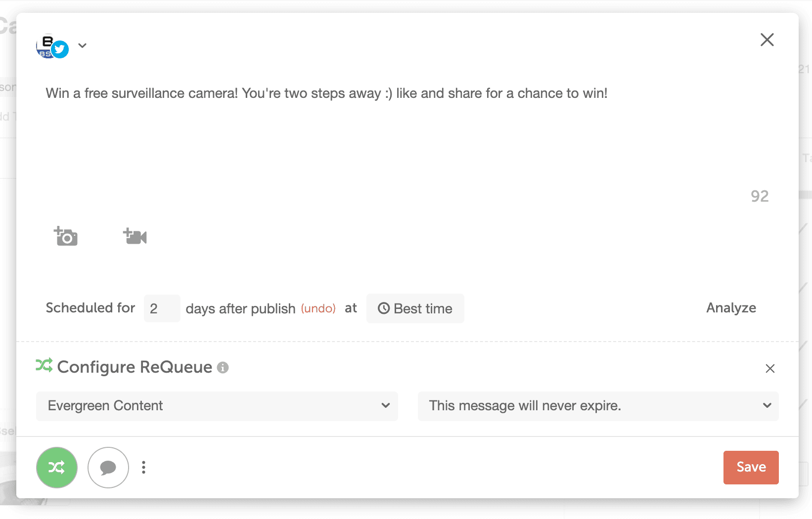
Task: Click the shuffle icon beside Configure ReQueue
Action: (x=44, y=366)
